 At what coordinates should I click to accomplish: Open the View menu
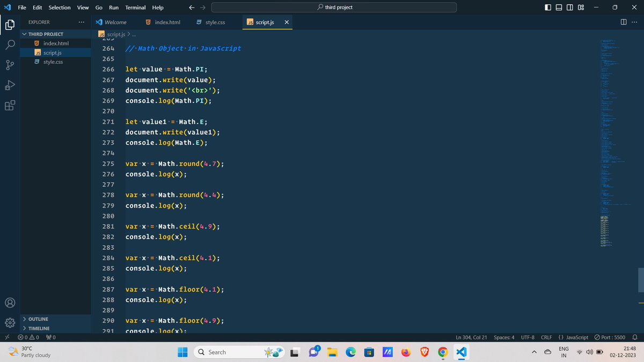(x=83, y=8)
